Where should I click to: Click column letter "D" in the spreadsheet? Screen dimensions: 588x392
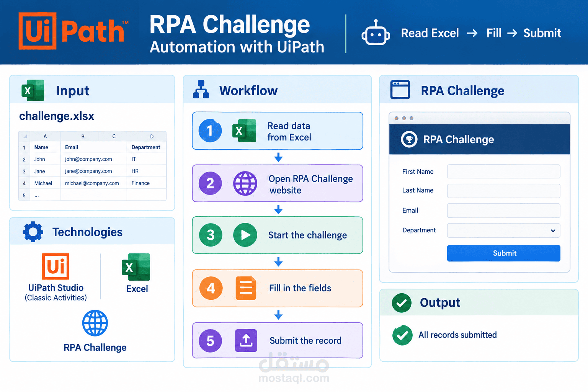pyautogui.click(x=152, y=136)
